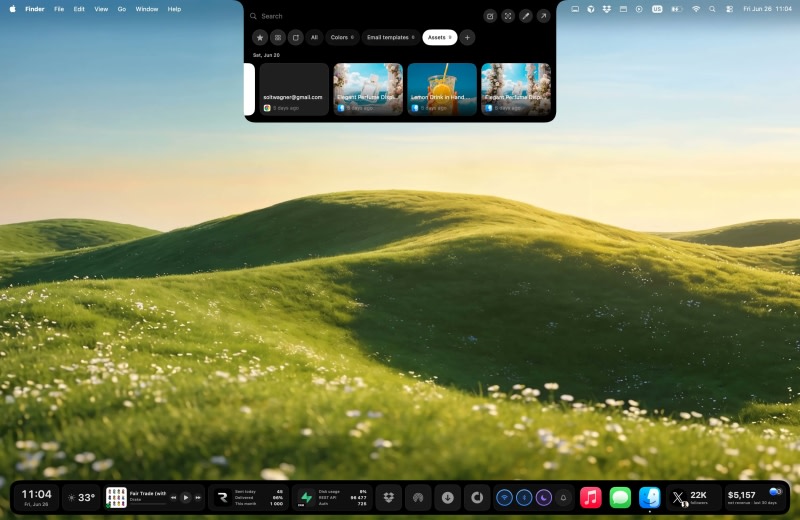Open Messages from the dock
Viewport: 800px width, 520px height.
pos(620,498)
